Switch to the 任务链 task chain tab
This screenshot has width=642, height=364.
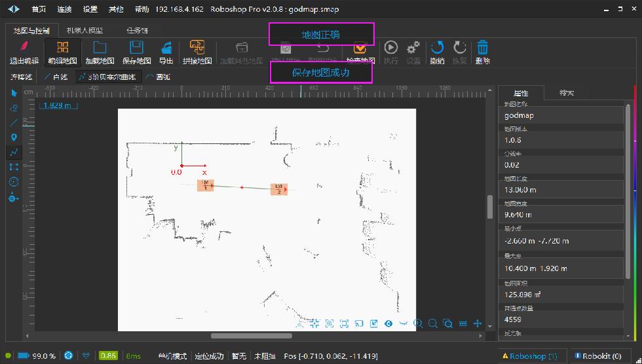137,31
